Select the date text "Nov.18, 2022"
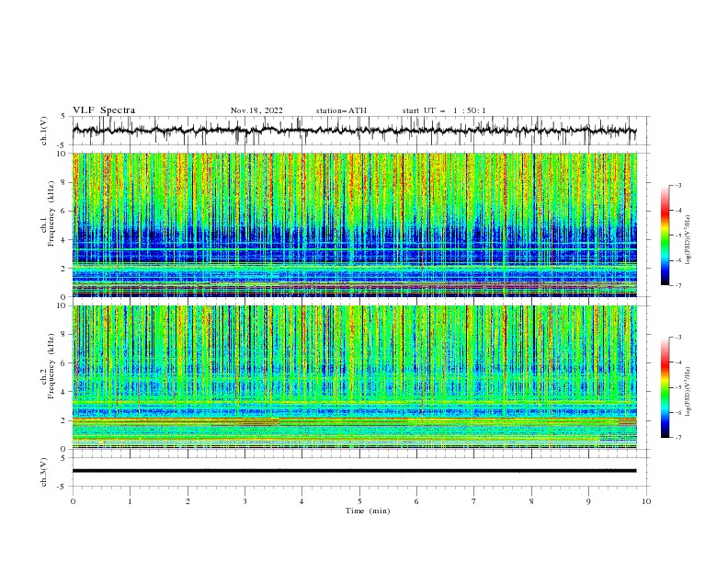The image size is (728, 563). pos(256,110)
